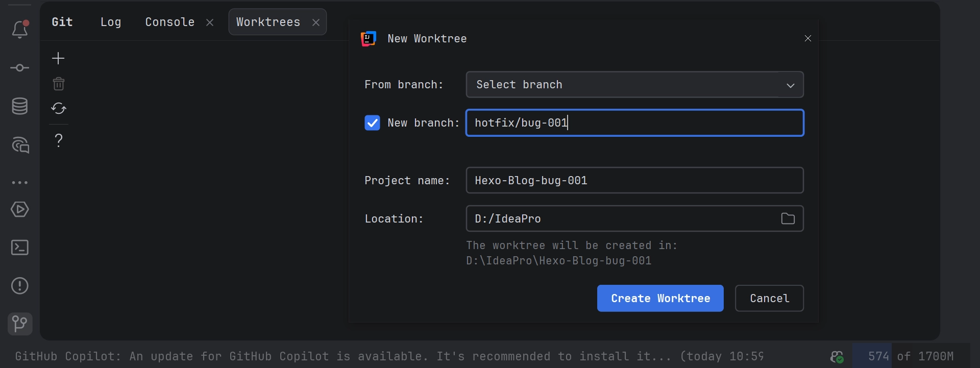The height and width of the screenshot is (368, 980).
Task: Open the Commit tool window
Action: click(x=20, y=68)
